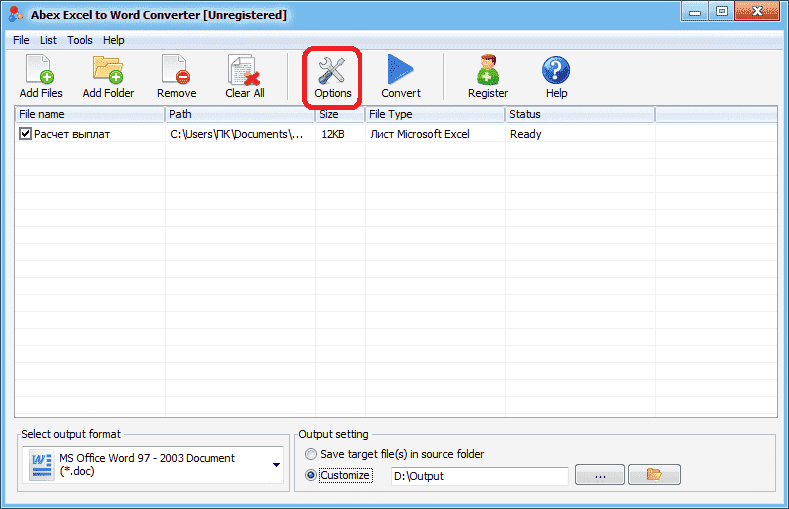Sort by the File name column header
This screenshot has height=509, width=789.
pyautogui.click(x=90, y=114)
